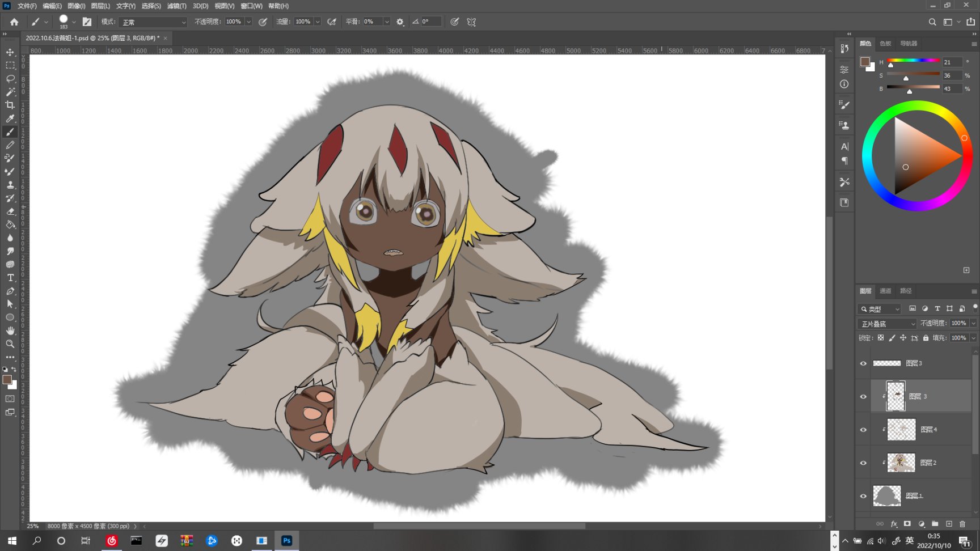
Task: Switch to the 路径 tab
Action: click(906, 291)
